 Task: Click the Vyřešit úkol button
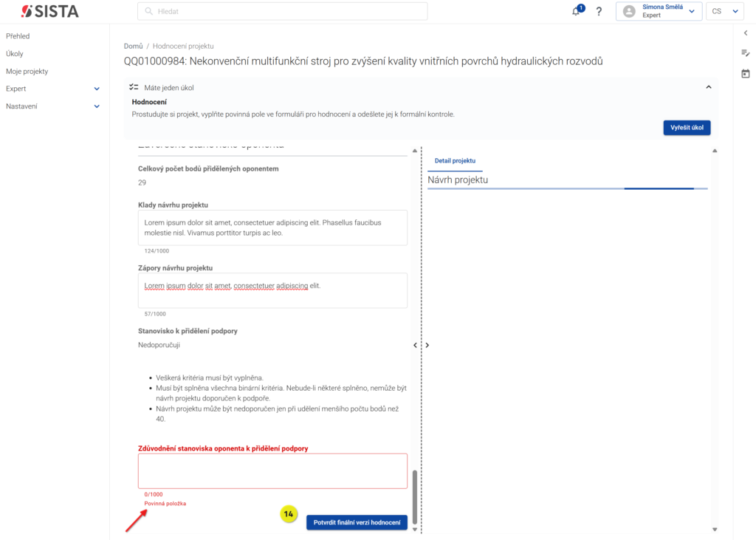click(687, 127)
